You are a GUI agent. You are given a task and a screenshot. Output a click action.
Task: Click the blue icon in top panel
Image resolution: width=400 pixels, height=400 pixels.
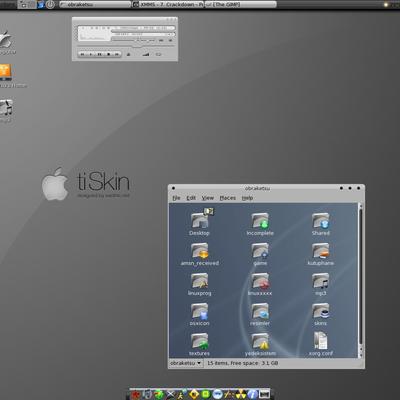pos(41,4)
